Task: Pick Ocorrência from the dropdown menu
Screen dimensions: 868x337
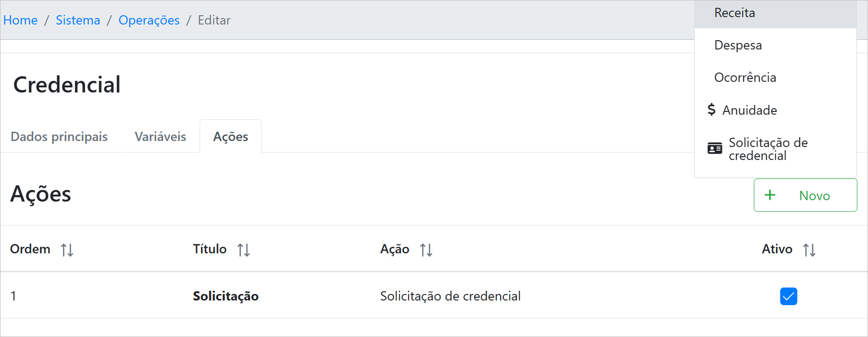Action: [745, 78]
